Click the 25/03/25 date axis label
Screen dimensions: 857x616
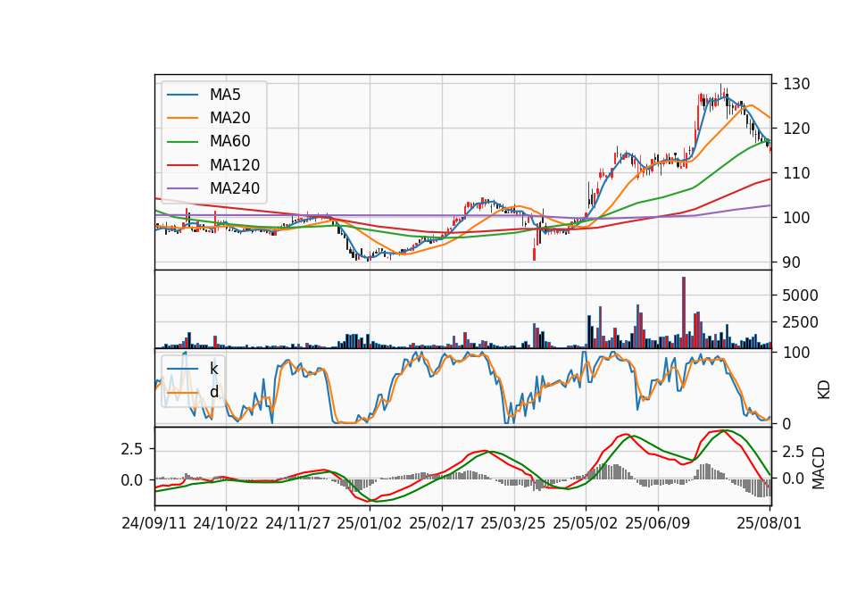pyautogui.click(x=513, y=523)
